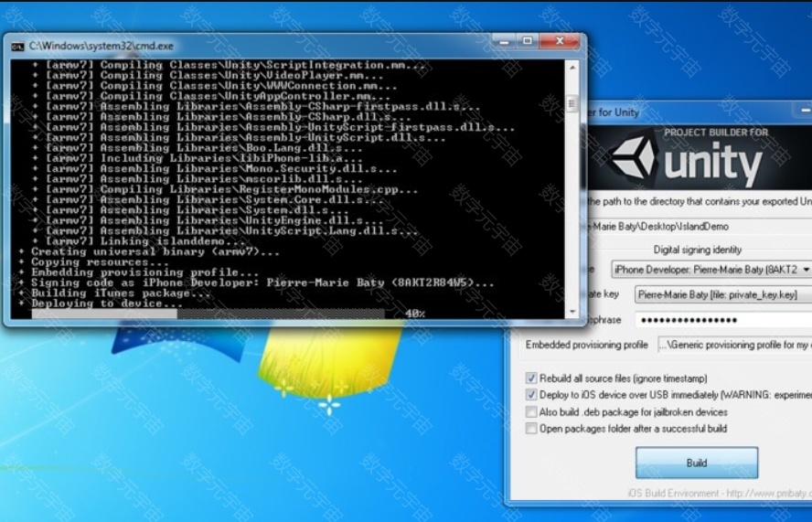Click 'Creating universal binary (armv7)...' line
Image resolution: width=812 pixels, height=522 pixels.
coord(149,251)
